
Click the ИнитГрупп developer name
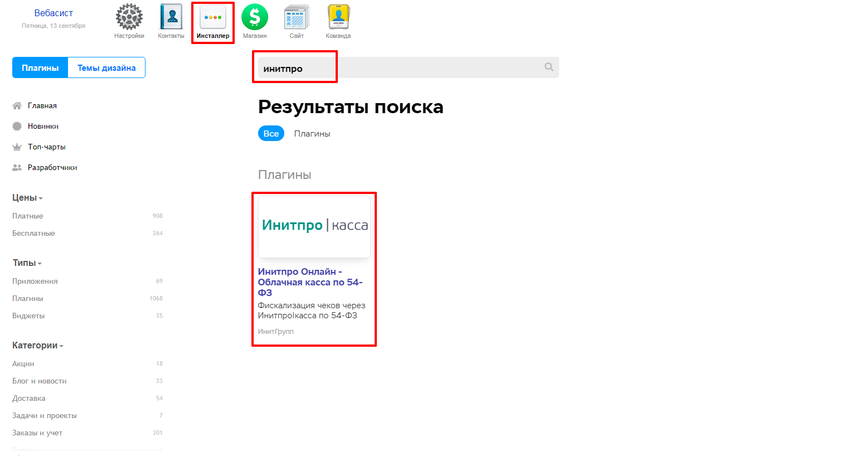tap(276, 331)
